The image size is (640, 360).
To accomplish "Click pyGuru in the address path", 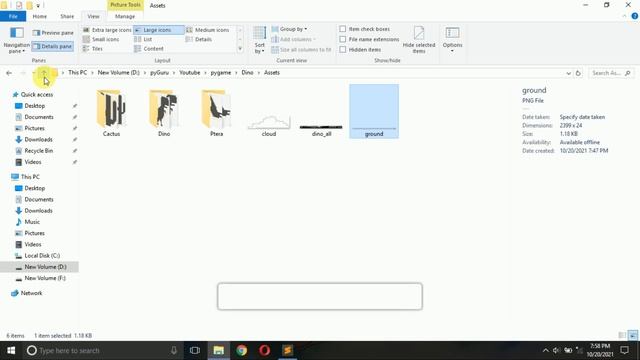I will pos(160,73).
